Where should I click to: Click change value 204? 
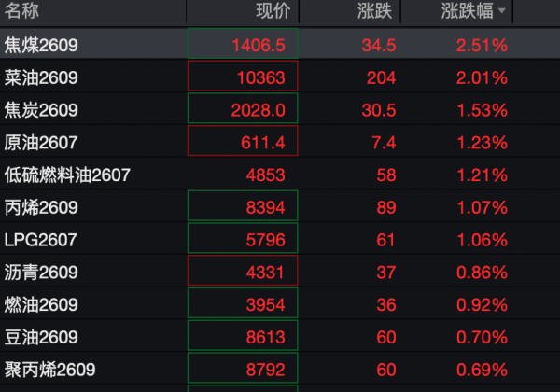point(381,78)
